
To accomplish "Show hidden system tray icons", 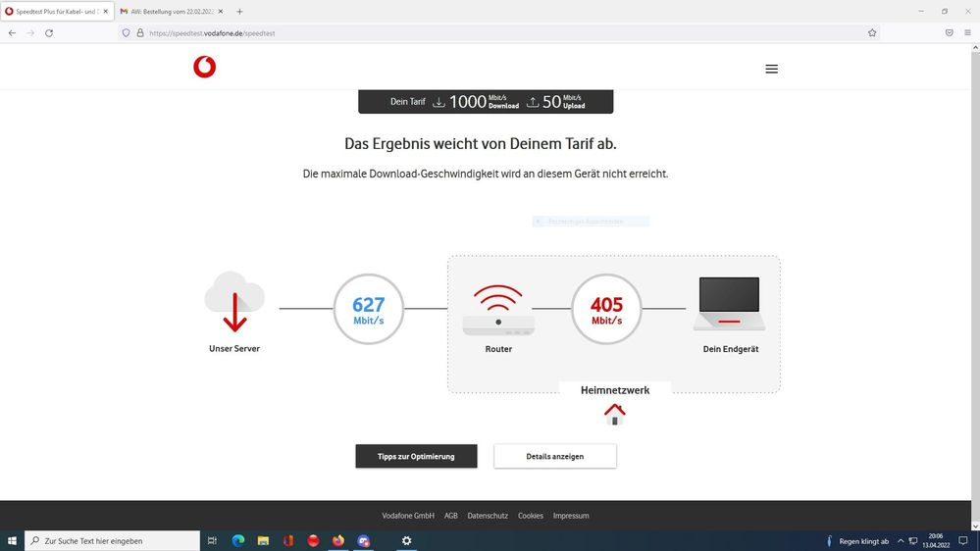I will point(901,541).
